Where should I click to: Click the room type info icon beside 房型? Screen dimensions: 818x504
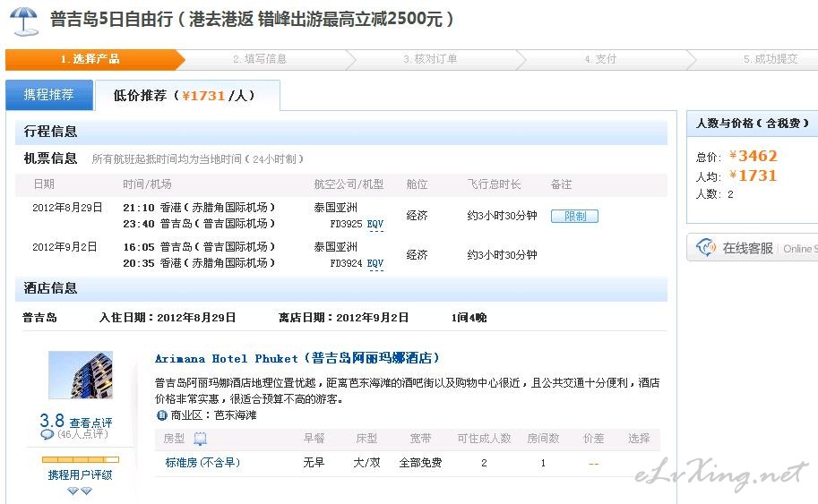[201, 439]
